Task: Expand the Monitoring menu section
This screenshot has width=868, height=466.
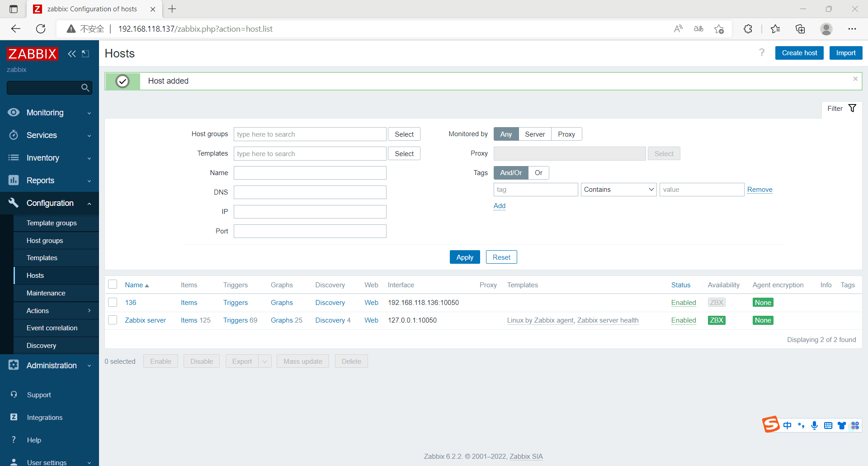Action: pyautogui.click(x=89, y=113)
